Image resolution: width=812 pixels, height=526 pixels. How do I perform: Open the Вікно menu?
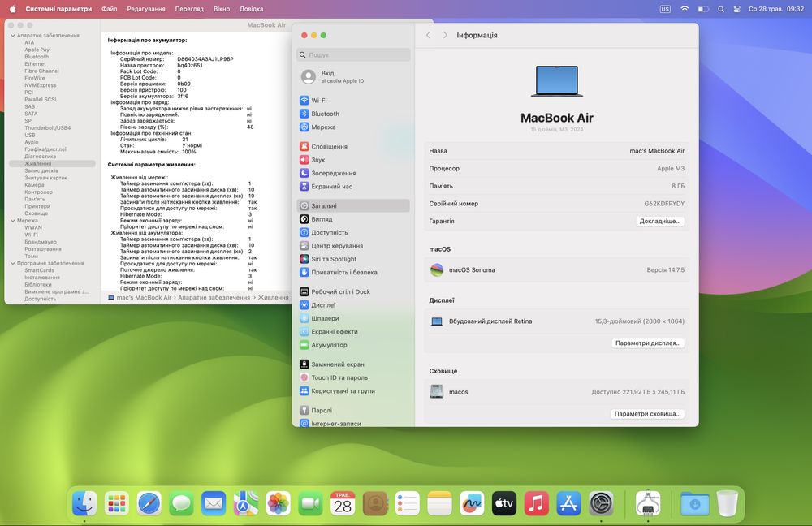[x=222, y=9]
